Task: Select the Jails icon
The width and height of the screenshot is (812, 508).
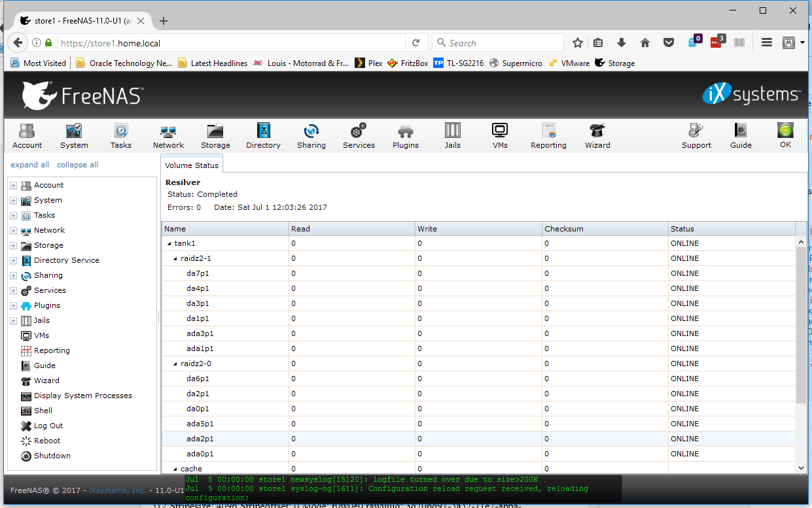Action: 452,135
